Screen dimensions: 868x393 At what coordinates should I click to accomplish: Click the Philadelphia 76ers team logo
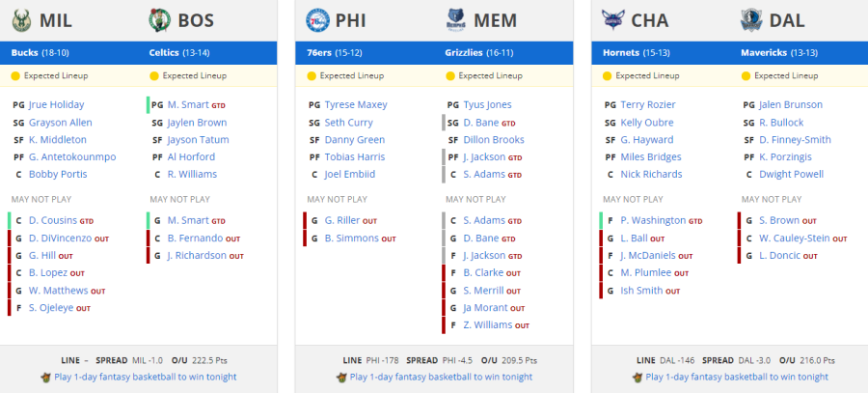coord(317,20)
